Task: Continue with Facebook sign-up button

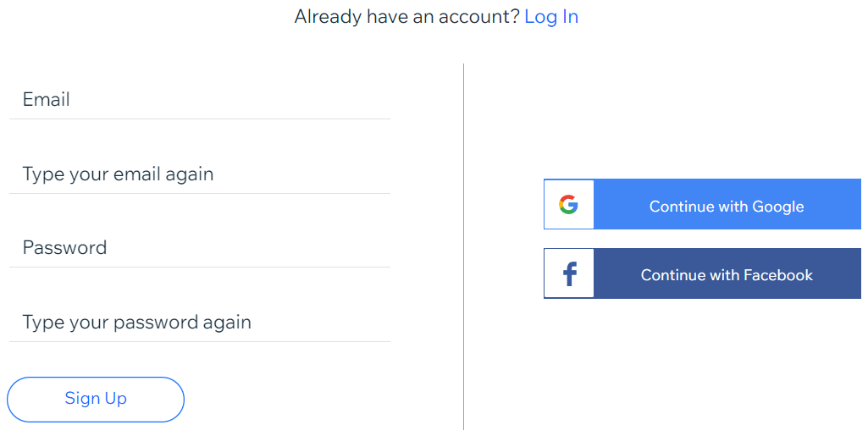Action: pyautogui.click(x=702, y=273)
